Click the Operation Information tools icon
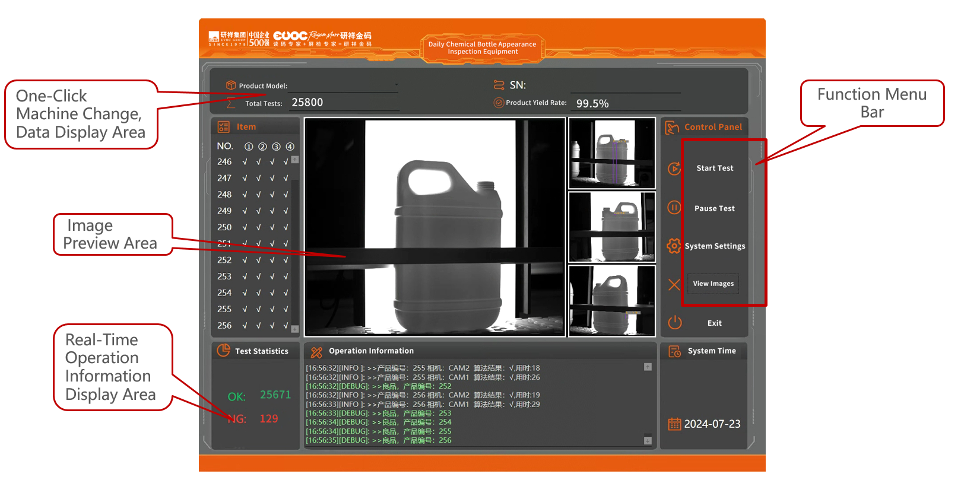 pos(316,352)
